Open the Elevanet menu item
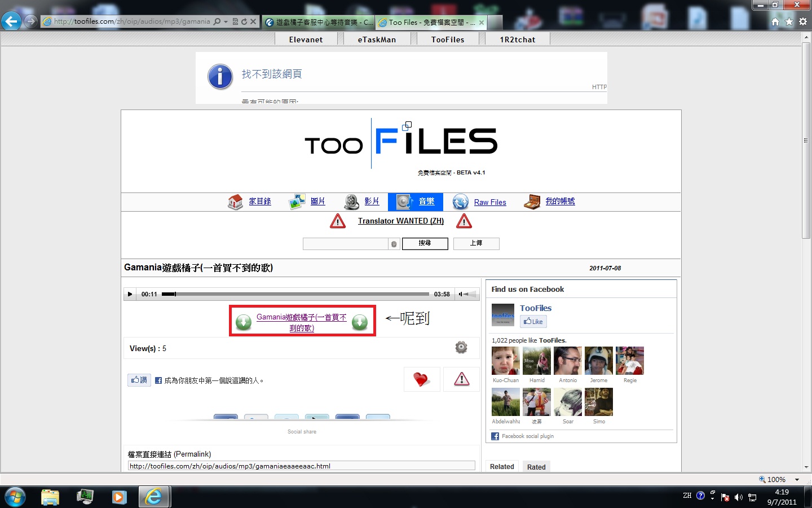This screenshot has width=812, height=508. pos(306,40)
